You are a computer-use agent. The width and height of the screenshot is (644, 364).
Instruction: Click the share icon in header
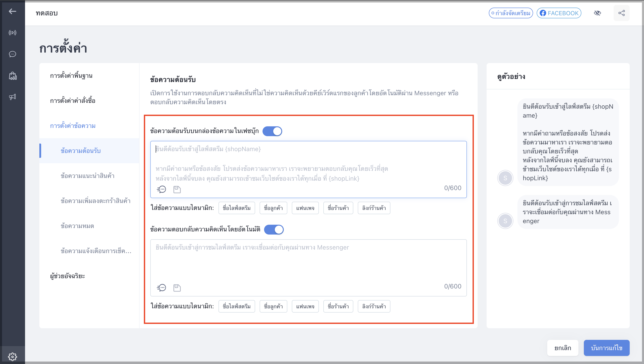click(x=621, y=13)
